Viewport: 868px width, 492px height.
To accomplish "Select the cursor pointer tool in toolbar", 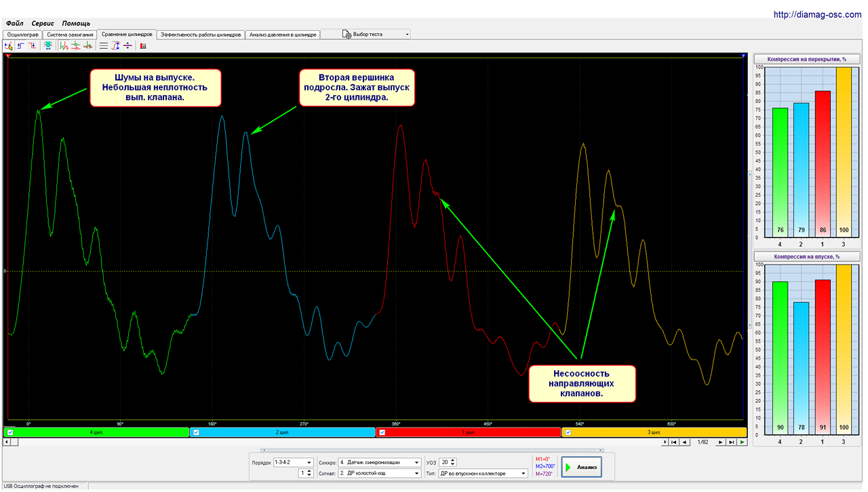I will (x=8, y=45).
